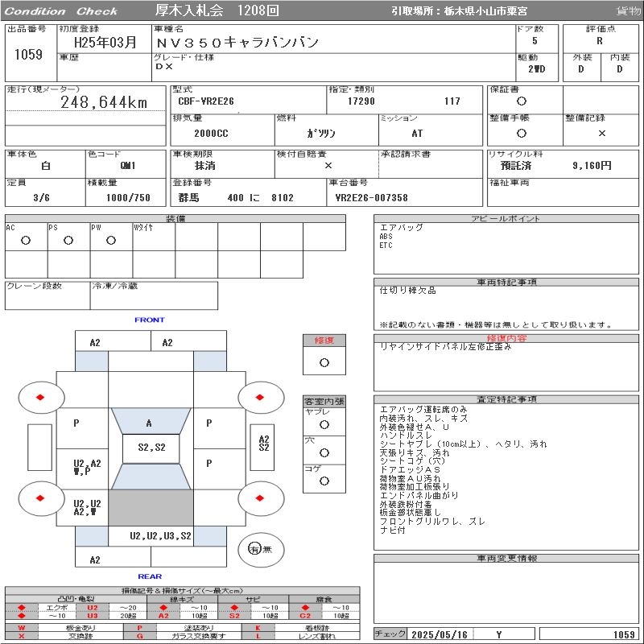Click エアバッグ in appeal points
The width and height of the screenshot is (644, 644).
point(401,228)
